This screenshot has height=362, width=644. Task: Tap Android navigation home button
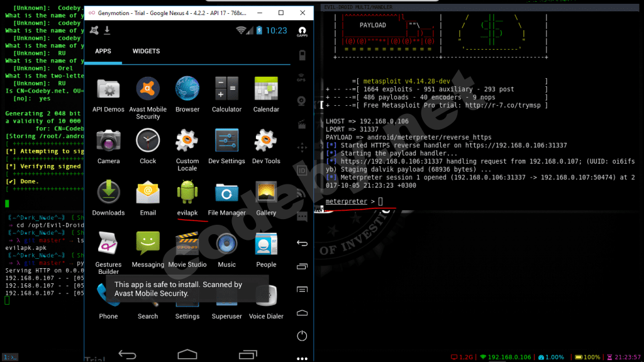pos(187,354)
